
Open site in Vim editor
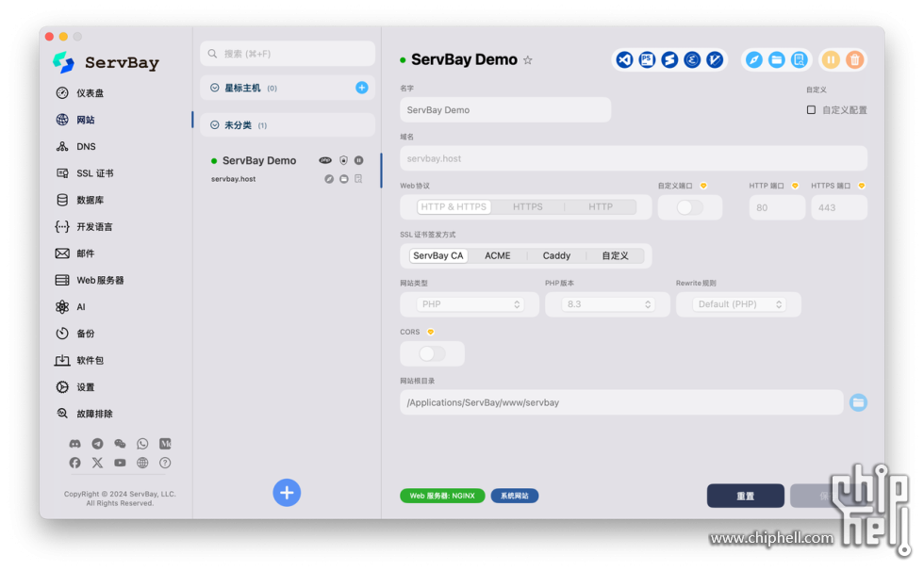(715, 59)
